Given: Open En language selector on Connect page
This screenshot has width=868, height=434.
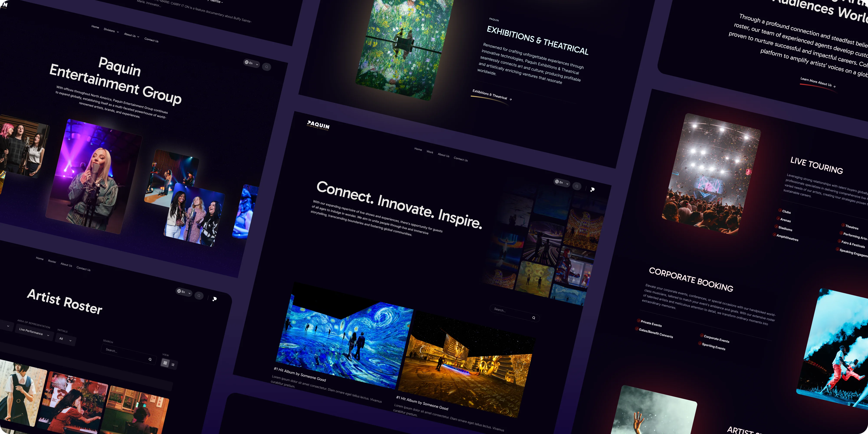Looking at the screenshot, I should pyautogui.click(x=562, y=182).
